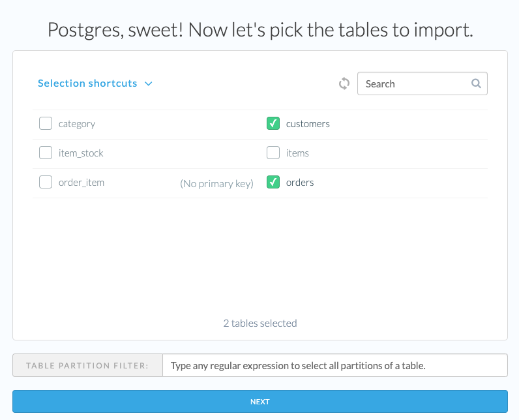Focus the table partition filter field
The height and width of the screenshot is (420, 519).
335,365
